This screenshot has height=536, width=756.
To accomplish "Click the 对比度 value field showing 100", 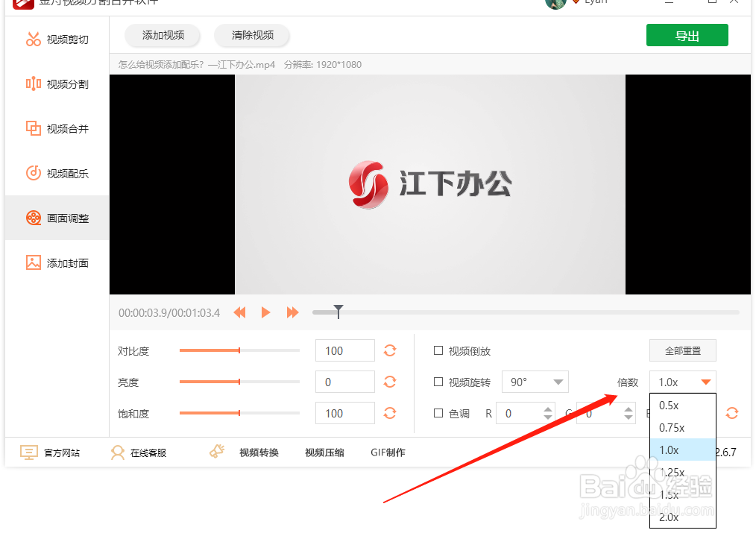I will (345, 350).
